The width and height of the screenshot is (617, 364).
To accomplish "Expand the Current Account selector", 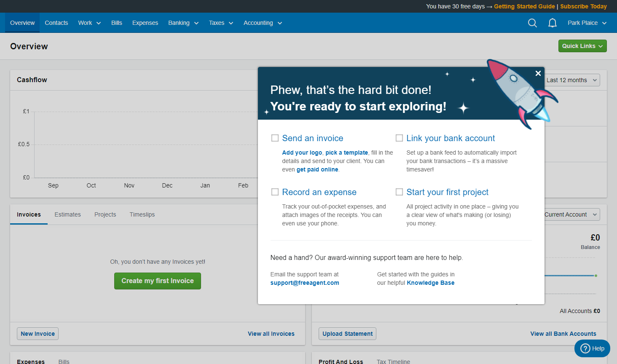I will (571, 214).
